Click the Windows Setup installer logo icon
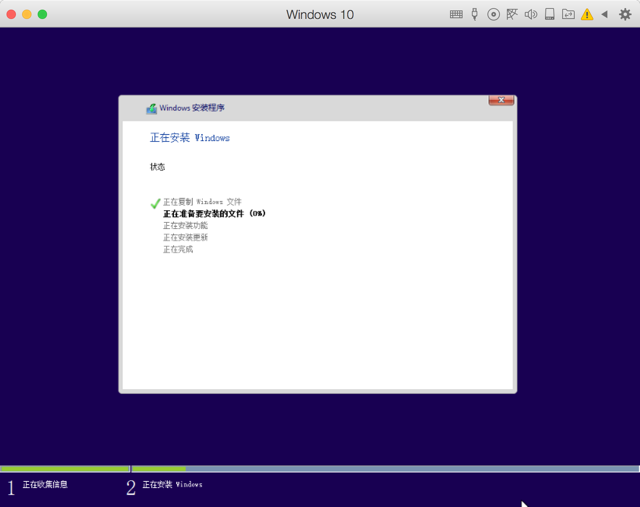The width and height of the screenshot is (640, 507). click(x=151, y=109)
